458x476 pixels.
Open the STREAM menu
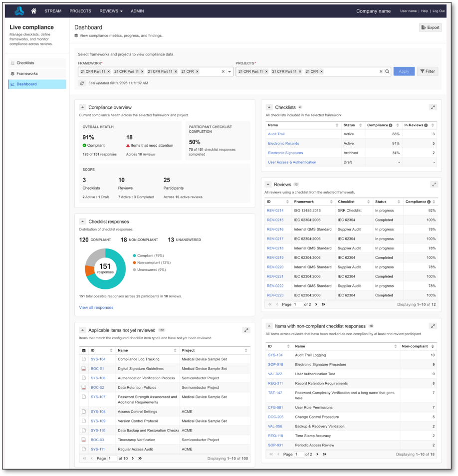(x=53, y=11)
